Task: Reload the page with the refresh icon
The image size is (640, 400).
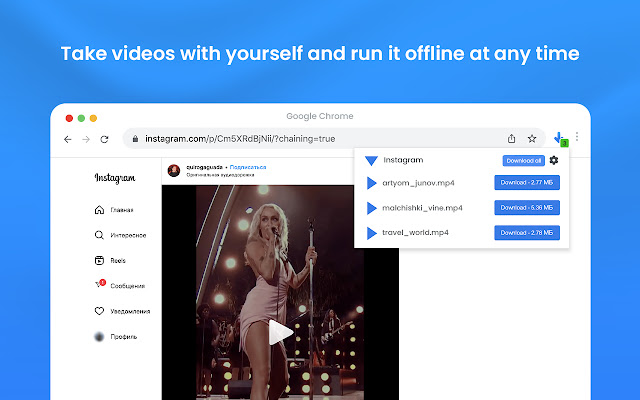Action: (104, 140)
